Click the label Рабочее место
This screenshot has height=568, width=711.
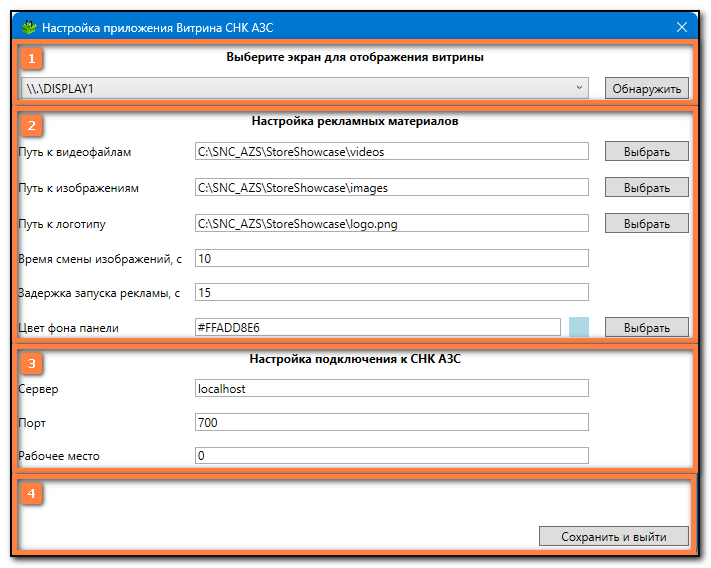pos(58,456)
